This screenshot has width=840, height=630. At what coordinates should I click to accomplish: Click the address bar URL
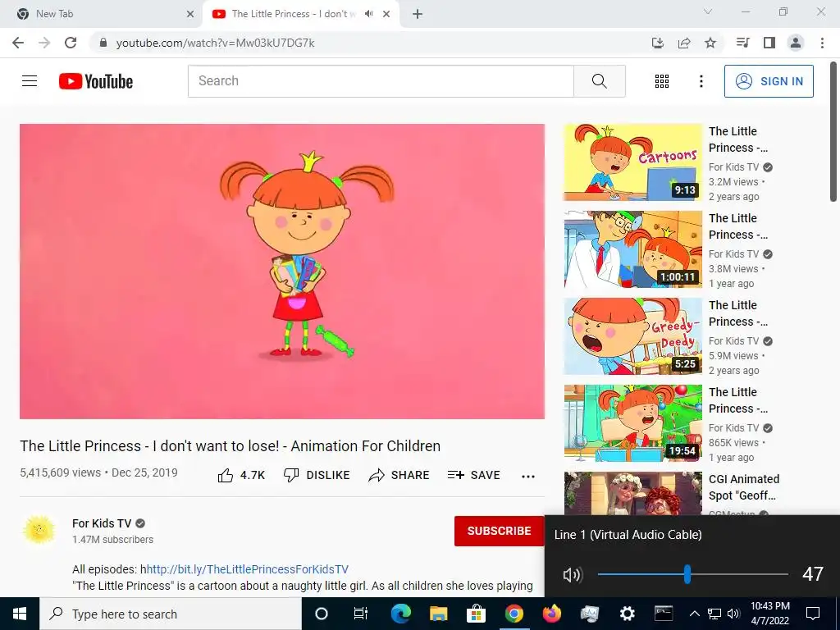coord(216,43)
